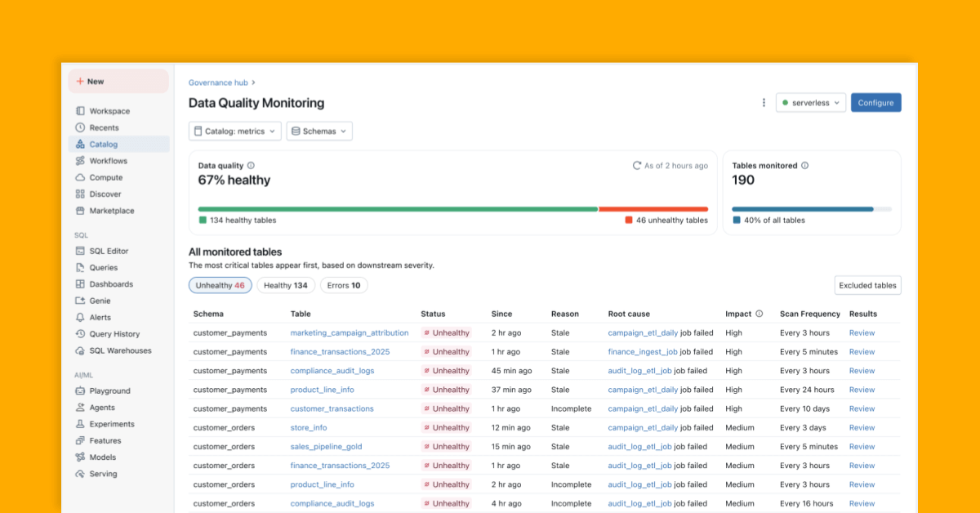Refresh the data quality panel

pyautogui.click(x=638, y=165)
